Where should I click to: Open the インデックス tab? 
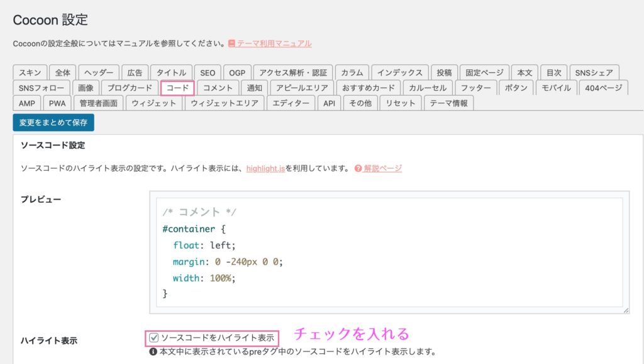click(x=399, y=72)
